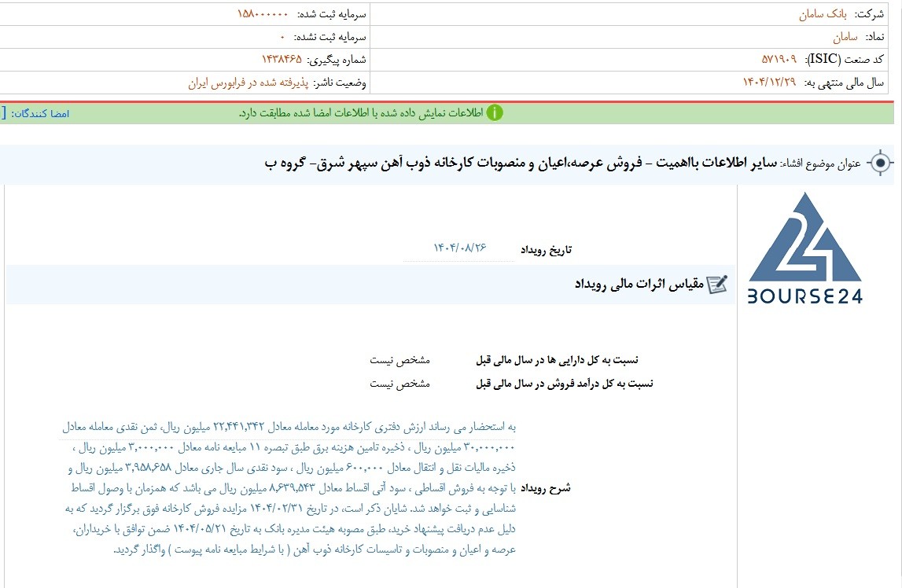
Task: Click the سال مالی منتهی به label
Action: tap(842, 83)
